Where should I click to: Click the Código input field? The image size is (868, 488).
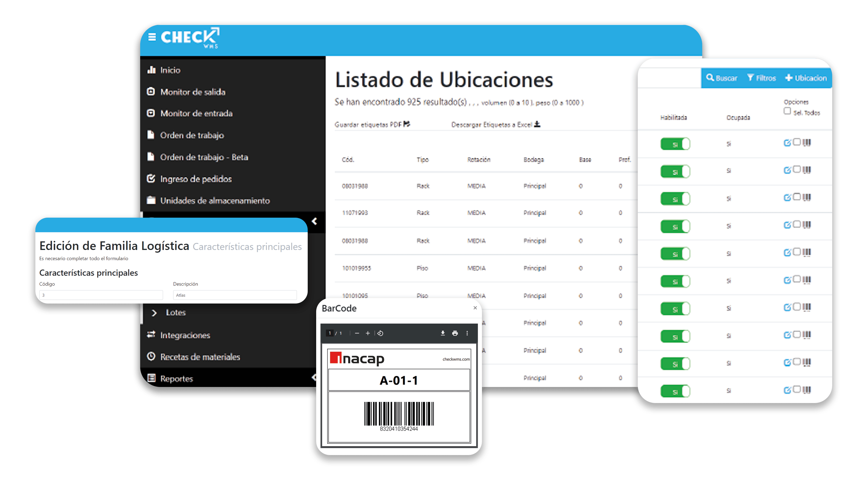(x=101, y=295)
